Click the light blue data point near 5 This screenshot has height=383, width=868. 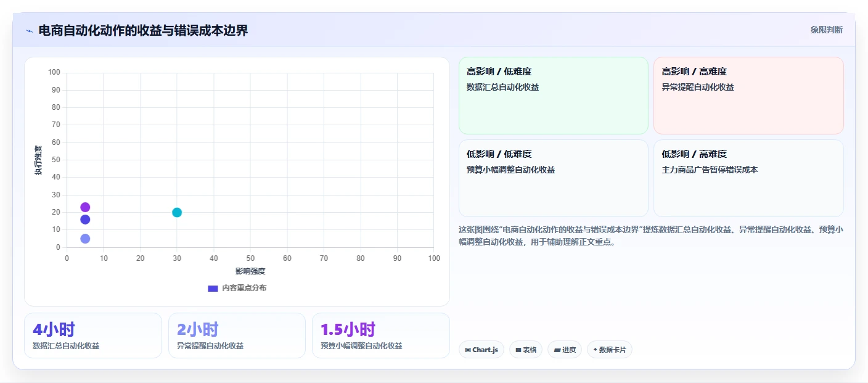[85, 239]
